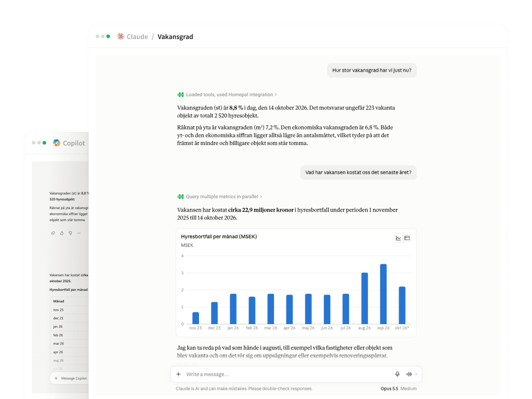Click the 'Claude is AI and can make mistakes' disclaimer
This screenshot has width=532, height=399.
244,389
